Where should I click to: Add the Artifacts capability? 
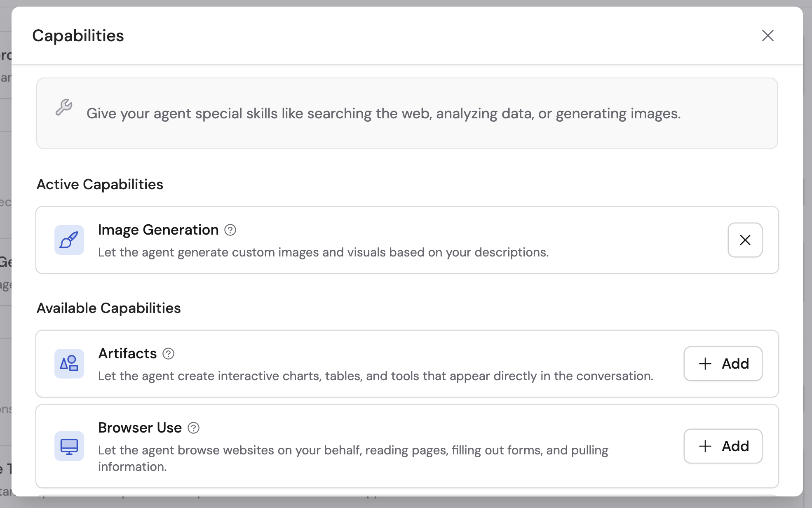(723, 364)
